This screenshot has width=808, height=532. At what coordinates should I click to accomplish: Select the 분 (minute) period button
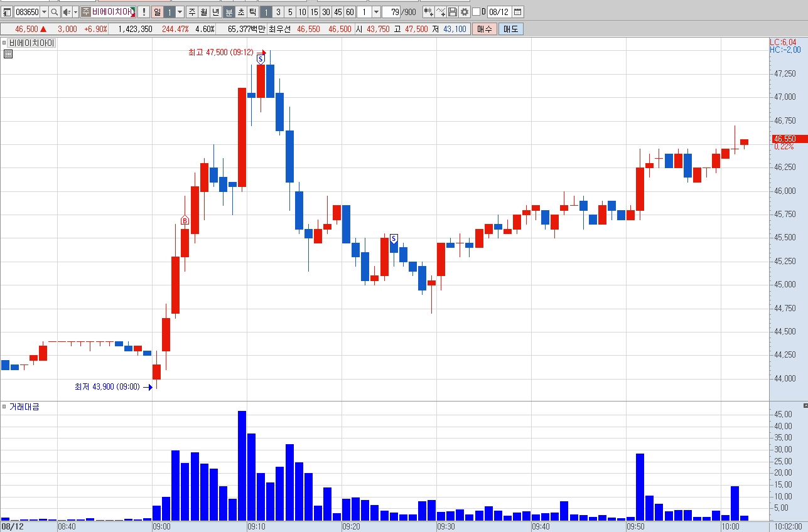point(229,12)
